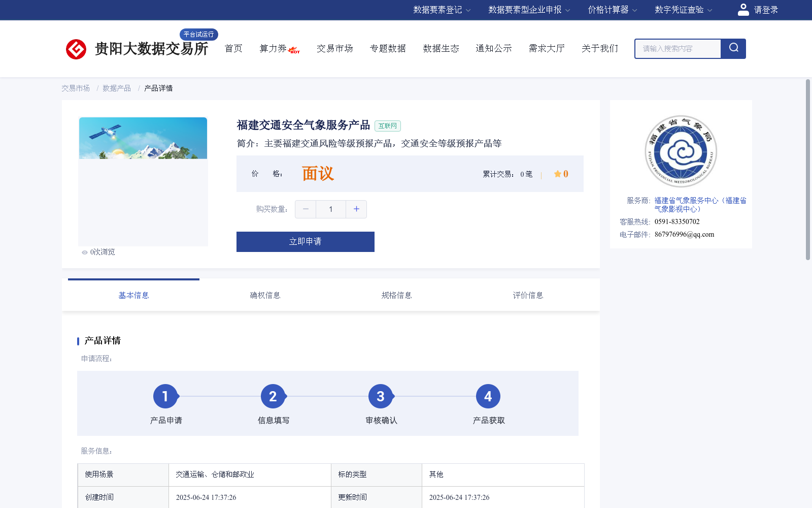Click the search magnifier button
Image resolution: width=812 pixels, height=508 pixels.
coord(733,49)
